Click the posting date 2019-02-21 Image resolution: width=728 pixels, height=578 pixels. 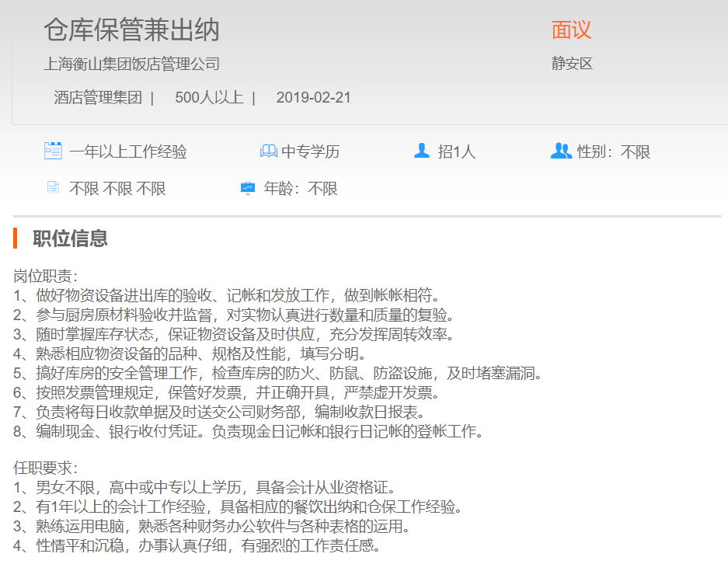pyautogui.click(x=313, y=98)
